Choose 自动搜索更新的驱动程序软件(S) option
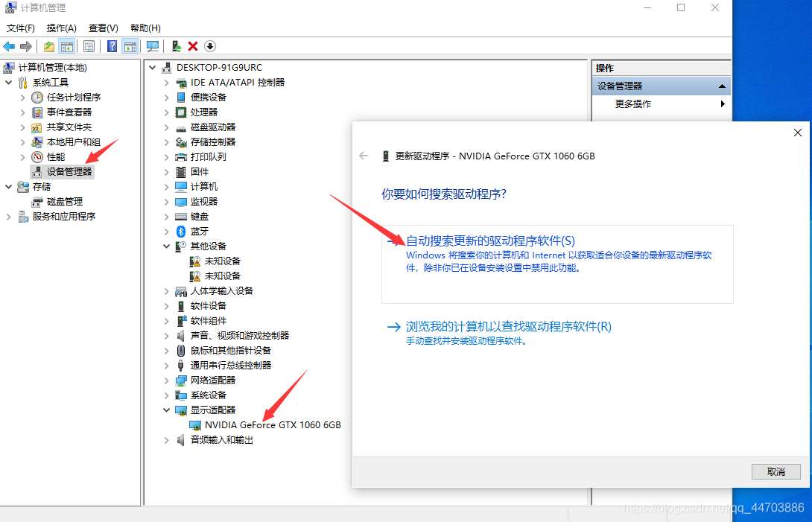This screenshot has width=812, height=522. pos(557,264)
